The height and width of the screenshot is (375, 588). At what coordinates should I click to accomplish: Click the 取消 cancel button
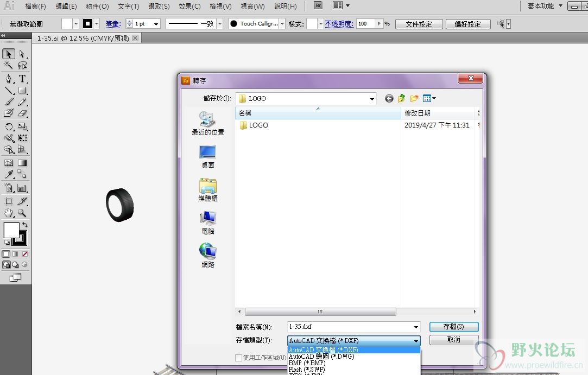pyautogui.click(x=454, y=339)
